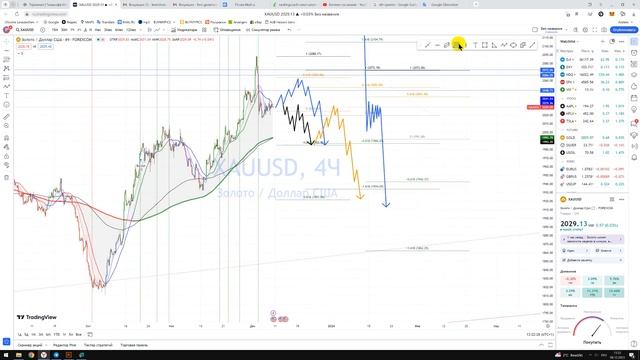Open Windows Start menu

6,356
